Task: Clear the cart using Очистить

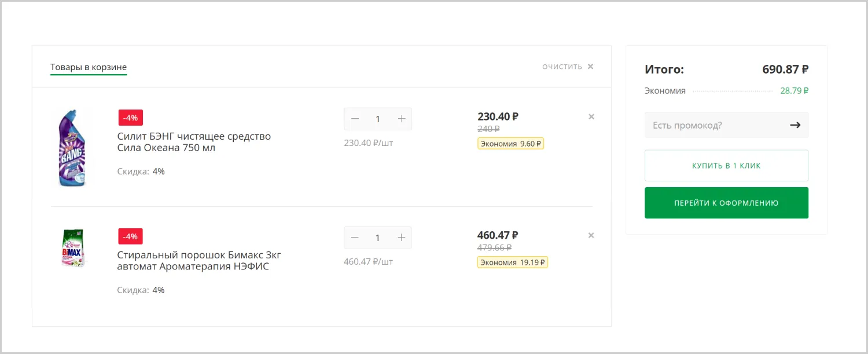Action: point(568,67)
